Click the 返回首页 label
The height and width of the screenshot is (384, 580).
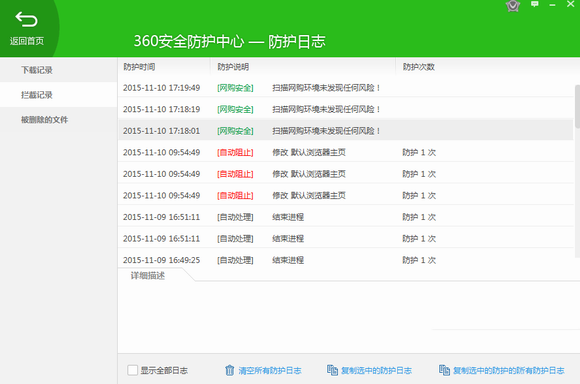point(27,41)
